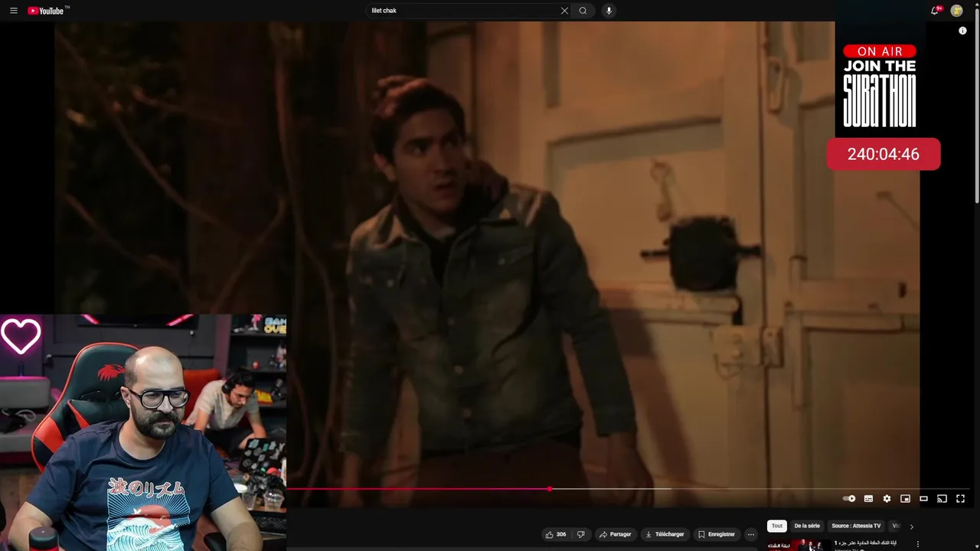Switch to theater mode
The image size is (980, 551).
click(x=923, y=499)
